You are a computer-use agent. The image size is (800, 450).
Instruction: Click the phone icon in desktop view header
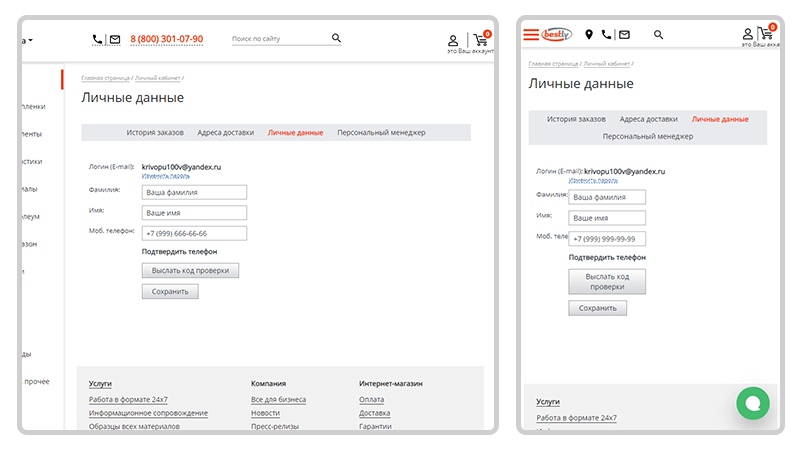click(x=97, y=39)
